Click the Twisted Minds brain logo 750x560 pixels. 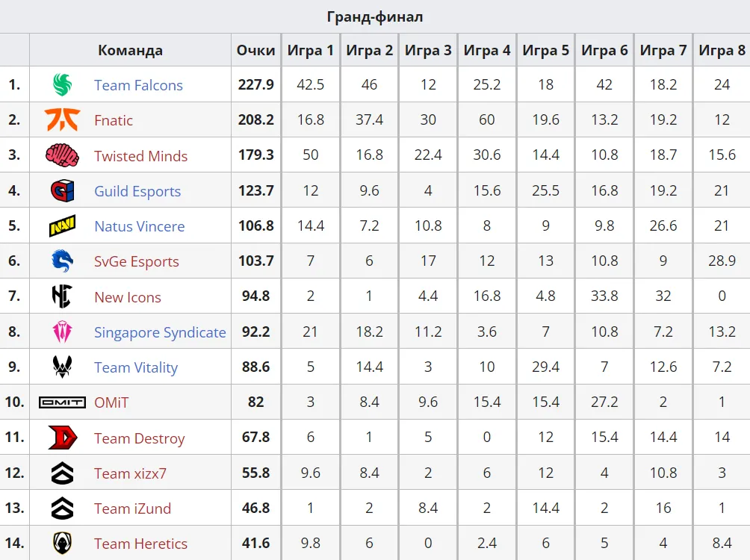(x=62, y=155)
